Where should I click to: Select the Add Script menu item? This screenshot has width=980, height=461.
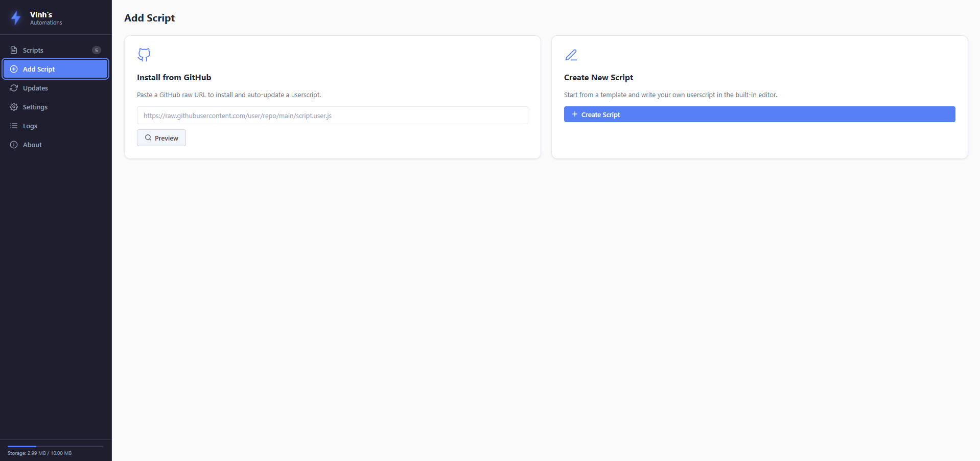56,69
